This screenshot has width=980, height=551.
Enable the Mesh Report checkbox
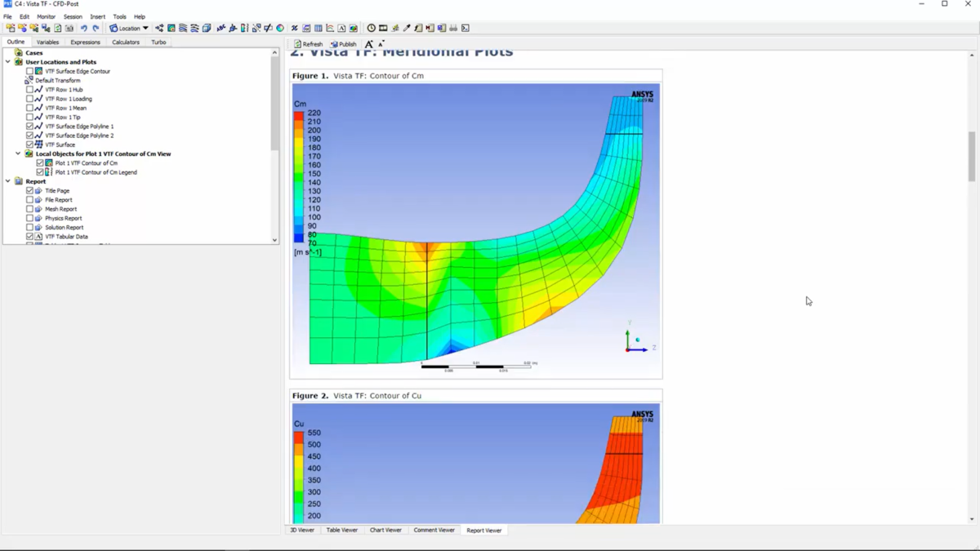pos(30,209)
